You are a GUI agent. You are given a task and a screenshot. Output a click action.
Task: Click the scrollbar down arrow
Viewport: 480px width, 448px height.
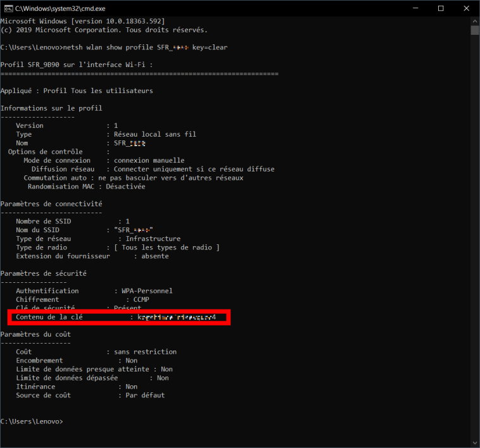click(474, 442)
